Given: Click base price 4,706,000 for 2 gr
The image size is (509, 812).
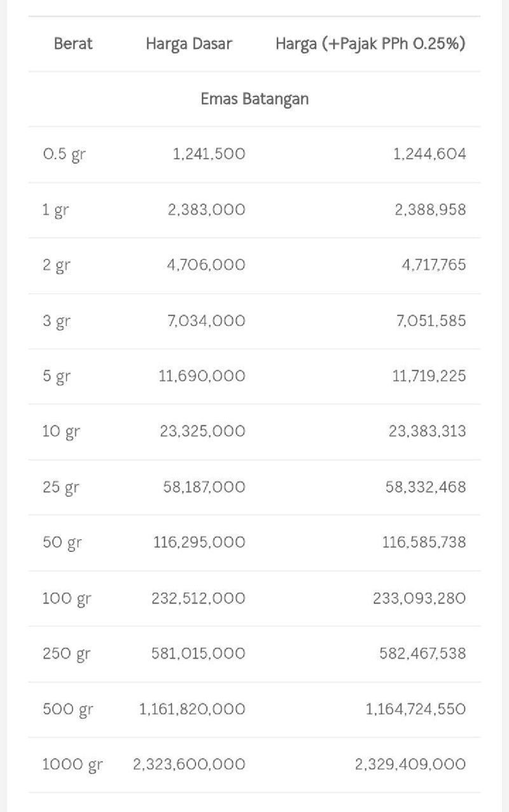Looking at the screenshot, I should 206,265.
